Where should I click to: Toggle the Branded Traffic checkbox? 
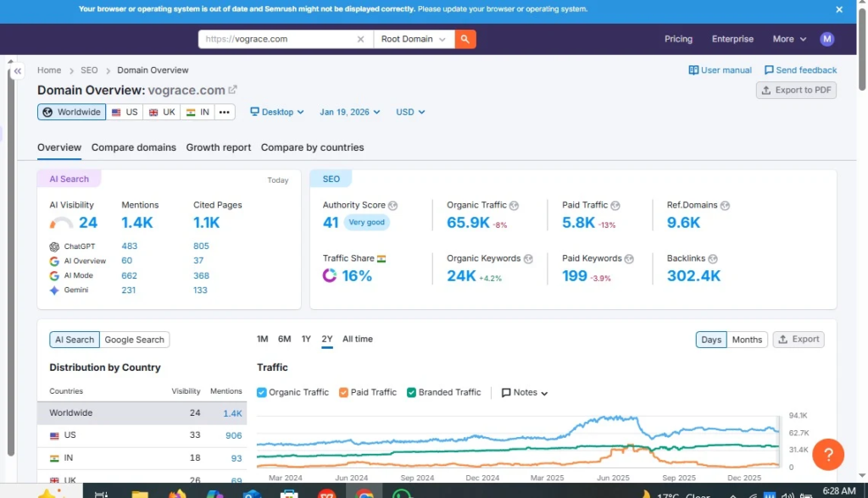click(x=411, y=392)
